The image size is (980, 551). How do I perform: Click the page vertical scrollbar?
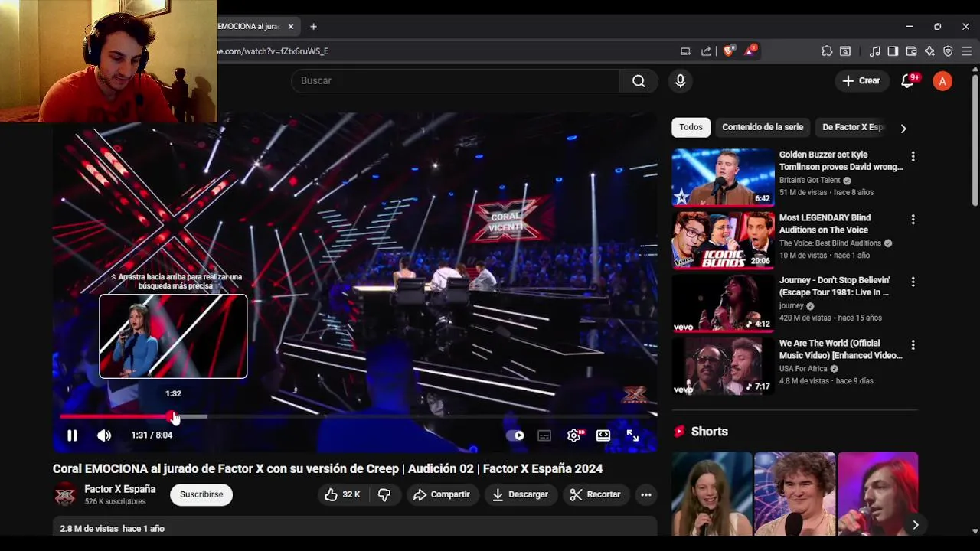point(975,140)
